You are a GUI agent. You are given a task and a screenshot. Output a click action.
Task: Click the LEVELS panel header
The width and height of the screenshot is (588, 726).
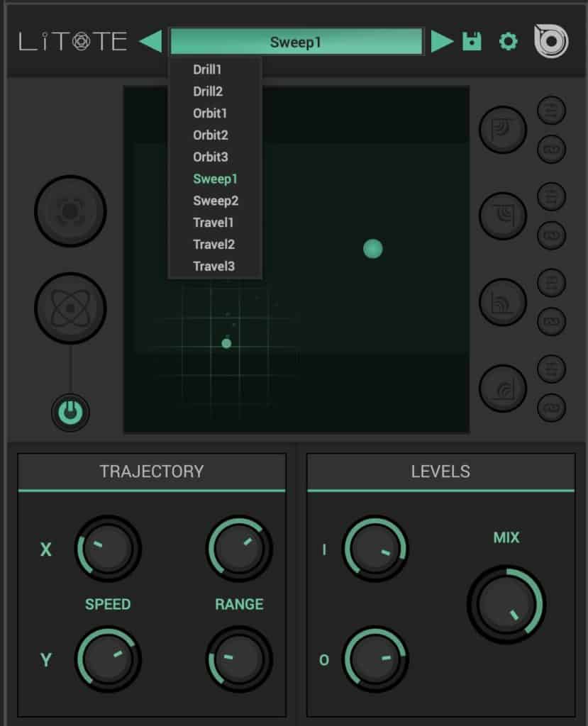(x=440, y=471)
